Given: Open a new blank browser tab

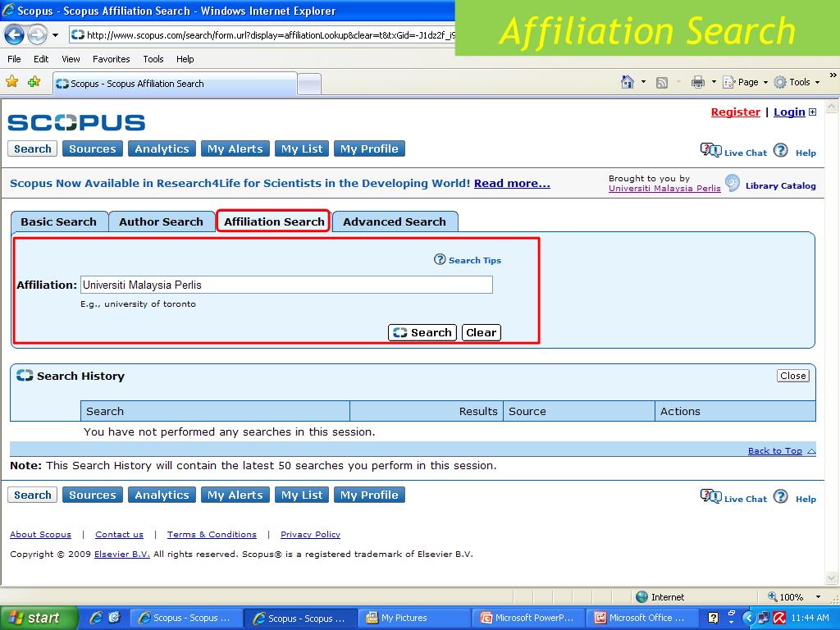Looking at the screenshot, I should pyautogui.click(x=309, y=84).
